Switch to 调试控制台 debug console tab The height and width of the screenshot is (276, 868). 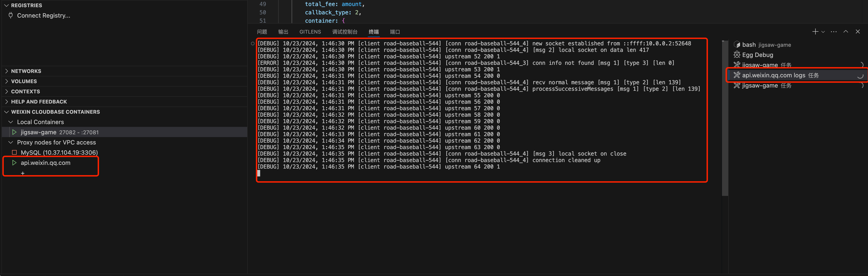(344, 32)
